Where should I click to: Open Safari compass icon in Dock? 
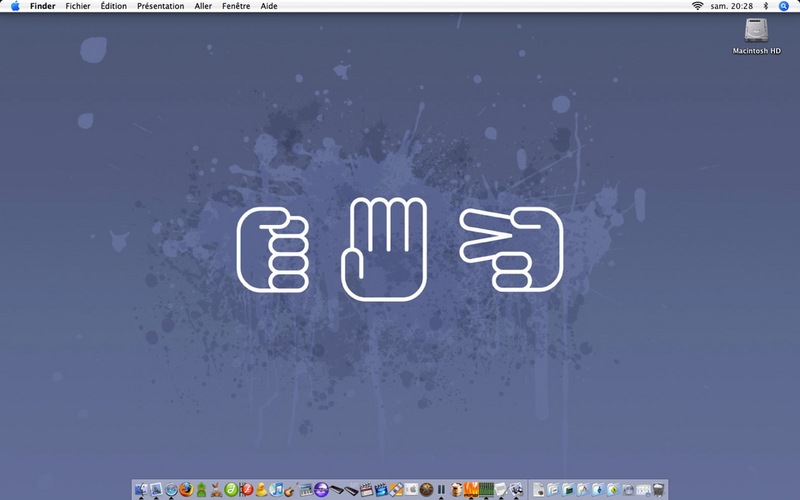pos(171,490)
